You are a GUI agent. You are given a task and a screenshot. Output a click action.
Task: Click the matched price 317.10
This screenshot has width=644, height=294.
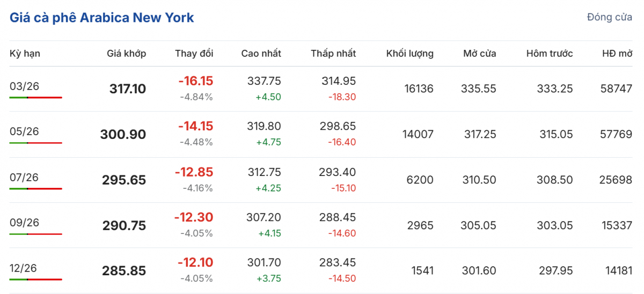tap(127, 89)
